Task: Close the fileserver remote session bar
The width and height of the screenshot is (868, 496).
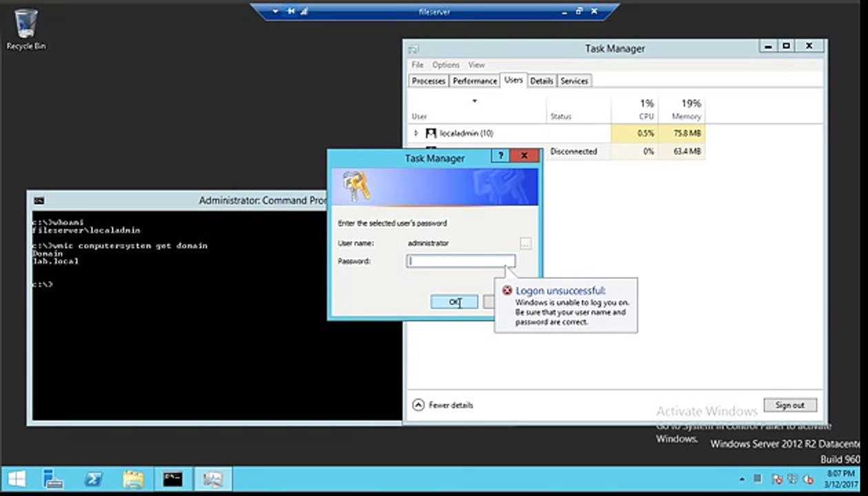Action: click(x=594, y=11)
